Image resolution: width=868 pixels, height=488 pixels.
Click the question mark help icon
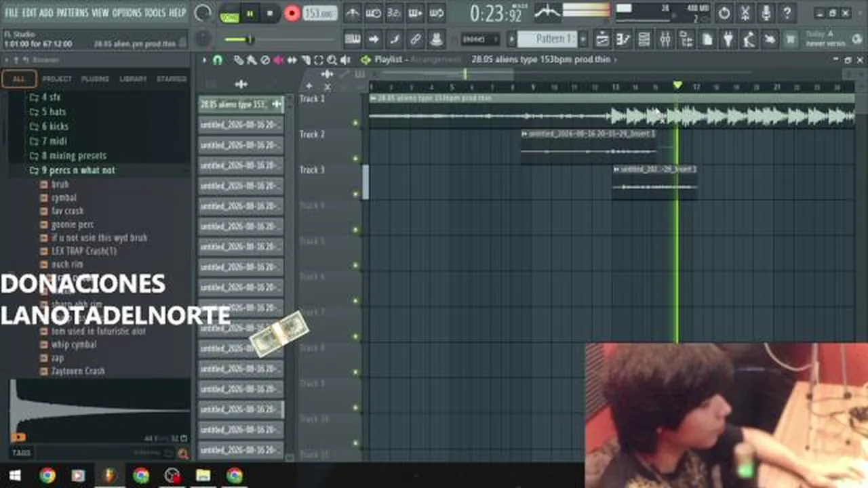pos(787,13)
